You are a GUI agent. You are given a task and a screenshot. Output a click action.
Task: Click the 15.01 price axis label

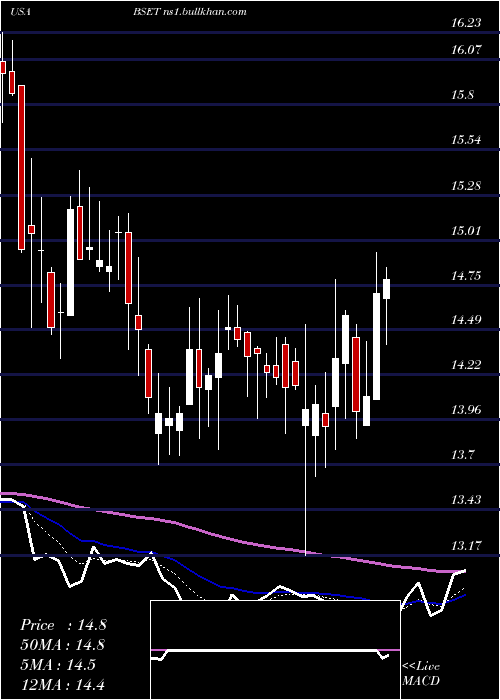[x=466, y=231]
